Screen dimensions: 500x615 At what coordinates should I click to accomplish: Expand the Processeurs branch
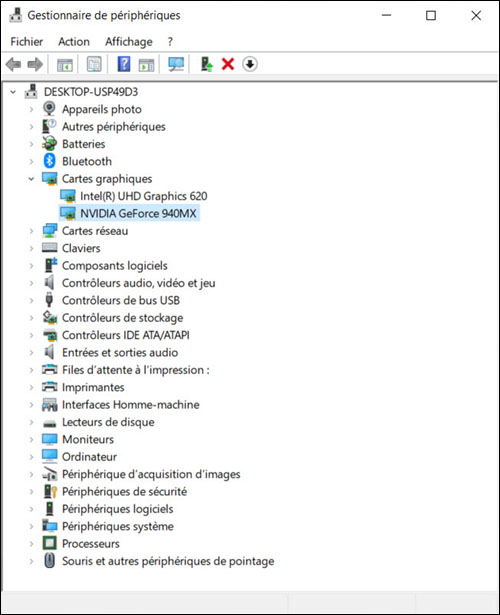coord(31,544)
